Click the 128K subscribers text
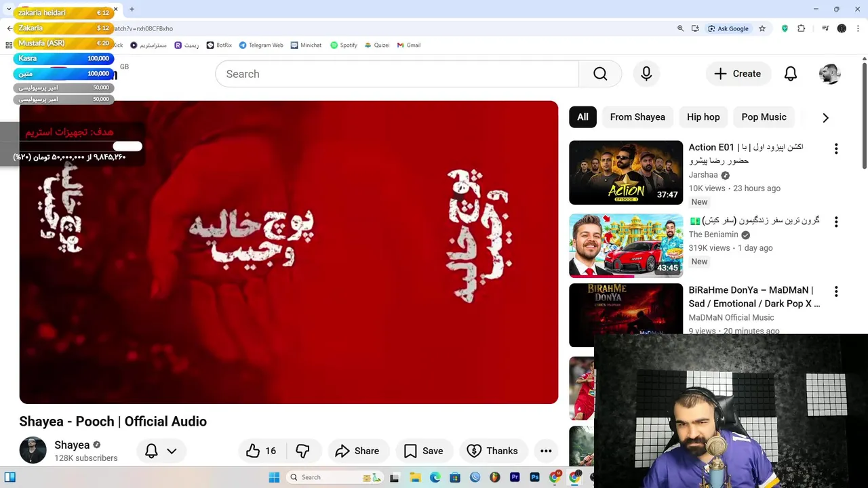The width and height of the screenshot is (868, 488). (86, 458)
